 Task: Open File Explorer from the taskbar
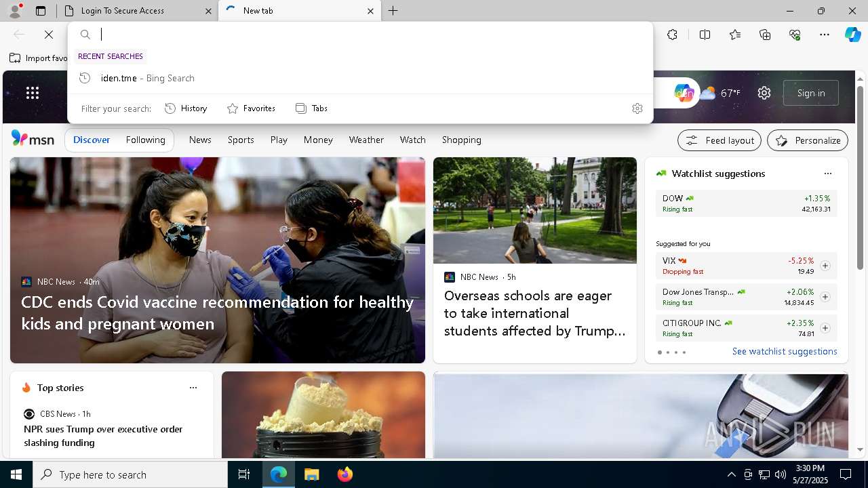(311, 474)
